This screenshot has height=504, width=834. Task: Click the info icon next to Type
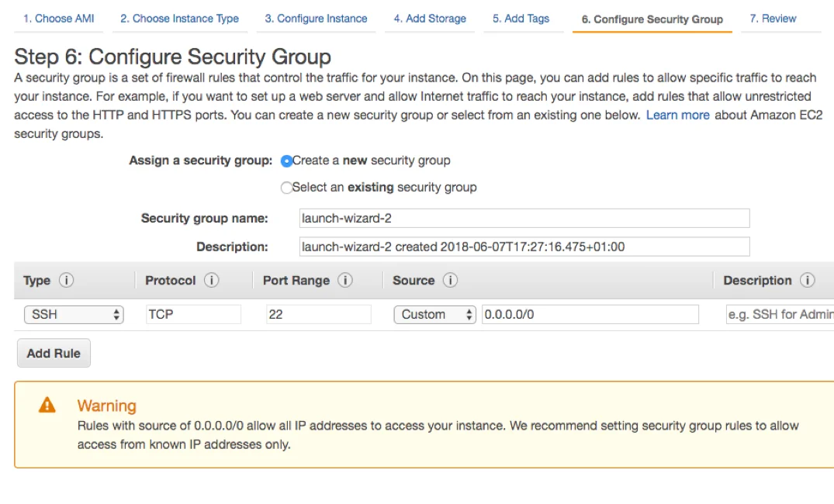[x=67, y=280]
